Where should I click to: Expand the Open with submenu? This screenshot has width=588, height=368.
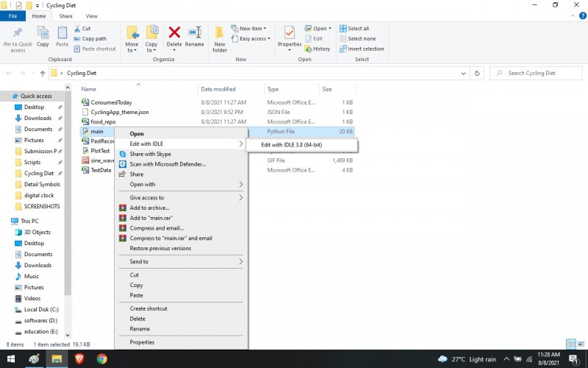pyautogui.click(x=181, y=185)
